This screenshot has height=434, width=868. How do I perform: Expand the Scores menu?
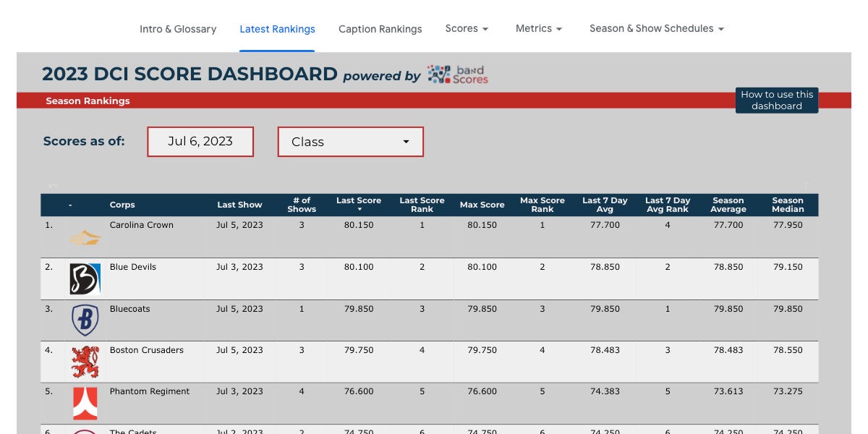coord(467,29)
